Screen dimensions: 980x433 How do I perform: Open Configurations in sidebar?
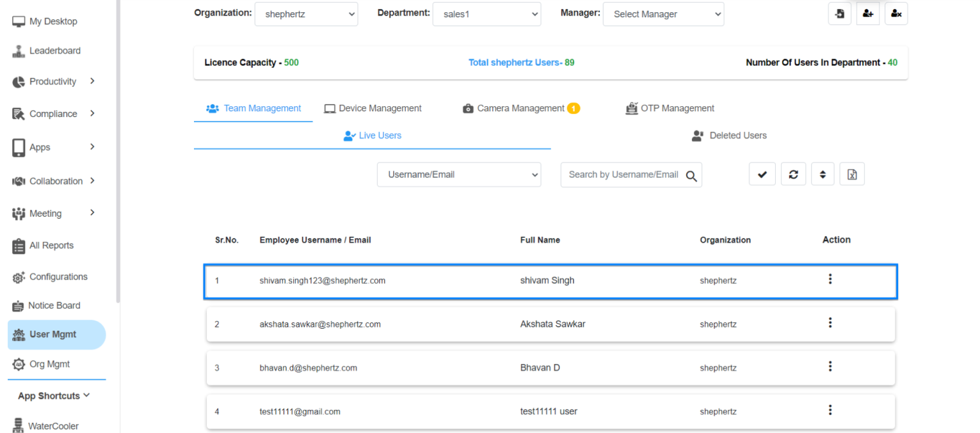tap(50, 277)
